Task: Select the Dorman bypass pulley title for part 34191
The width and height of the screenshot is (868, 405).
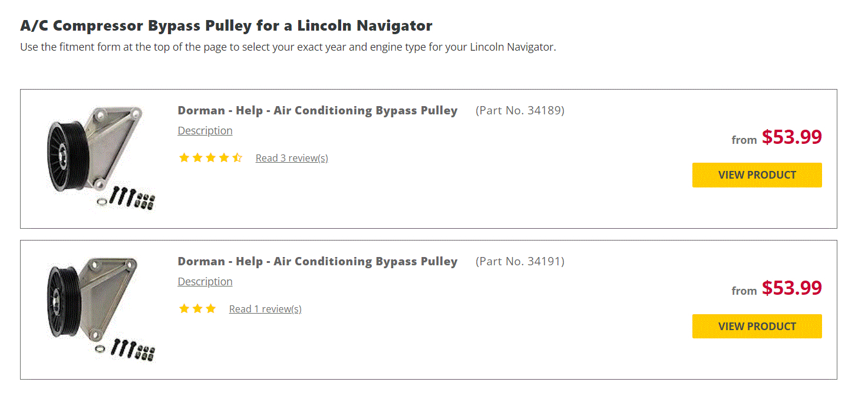Action: 318,262
